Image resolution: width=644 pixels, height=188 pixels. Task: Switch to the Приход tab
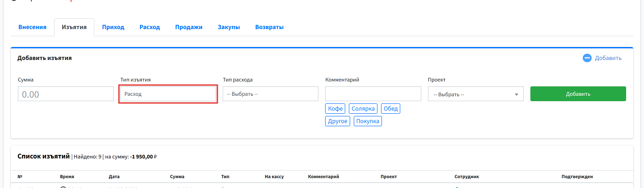[113, 27]
